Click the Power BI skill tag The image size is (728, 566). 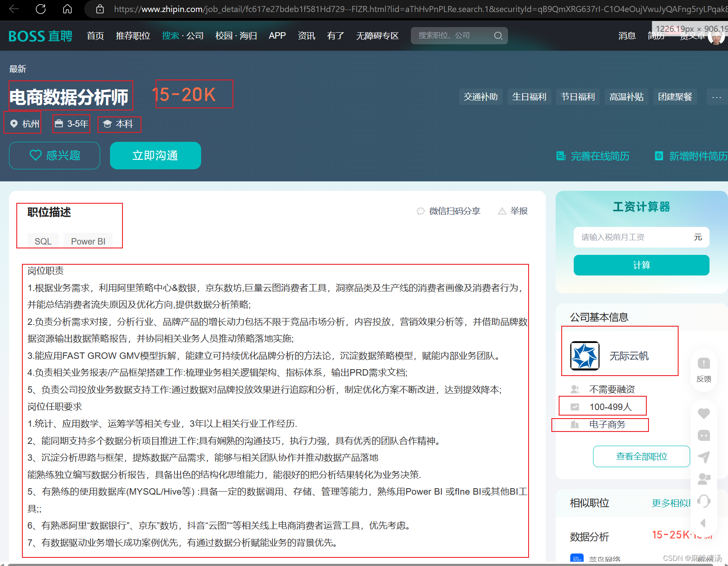click(88, 242)
